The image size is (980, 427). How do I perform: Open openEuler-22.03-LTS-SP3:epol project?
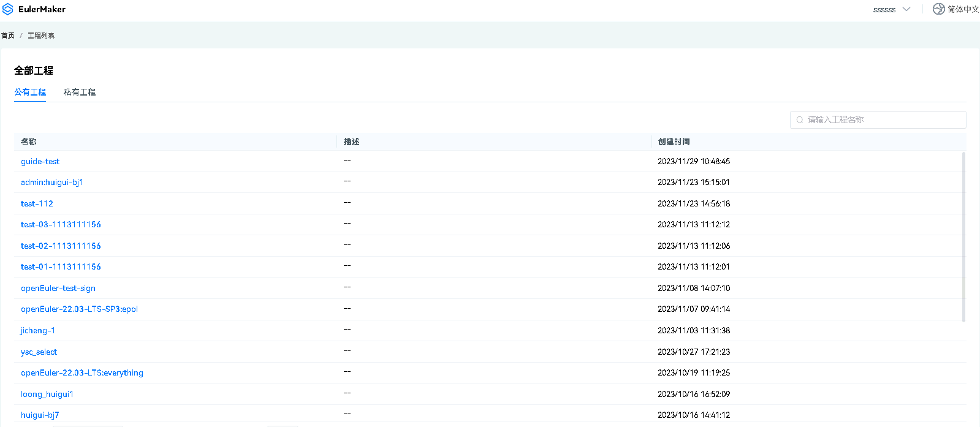[x=79, y=309]
